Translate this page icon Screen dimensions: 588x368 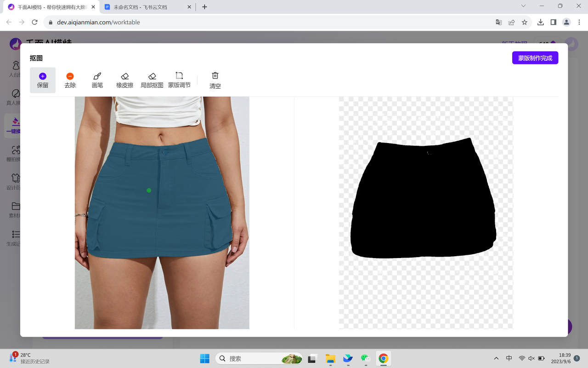499,22
